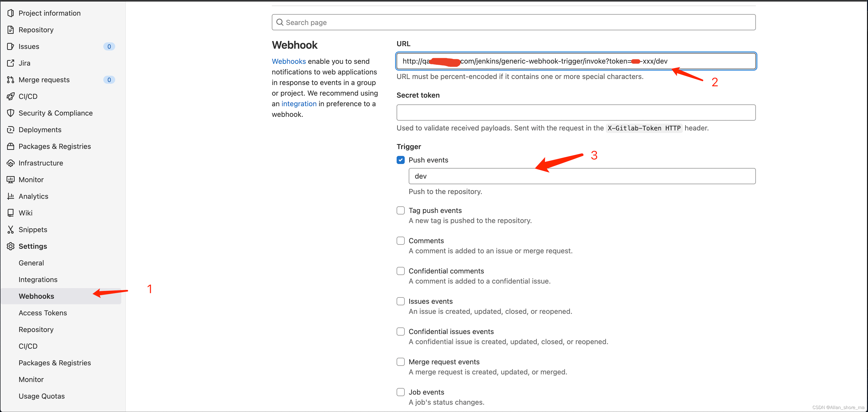Open Snippets via the scissors icon
This screenshot has width=868, height=412.
point(10,229)
